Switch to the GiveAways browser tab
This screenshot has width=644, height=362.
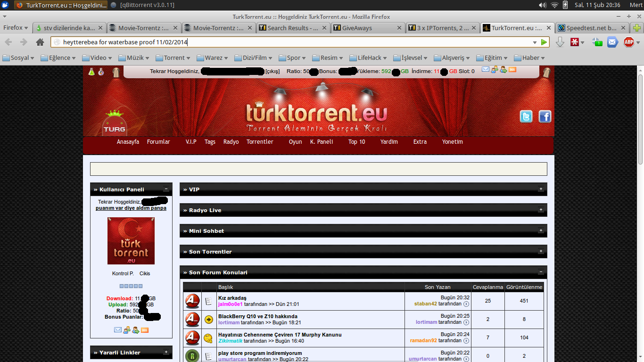click(x=368, y=28)
